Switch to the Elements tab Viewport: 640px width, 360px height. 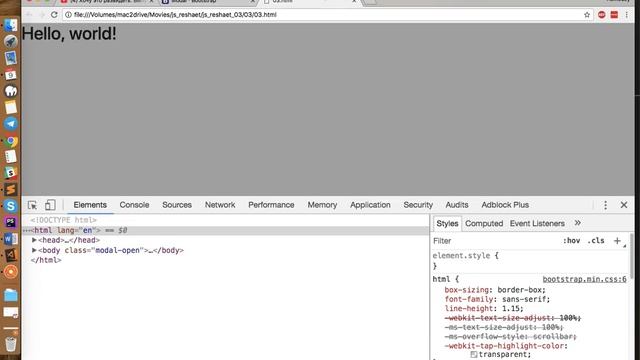tap(90, 205)
